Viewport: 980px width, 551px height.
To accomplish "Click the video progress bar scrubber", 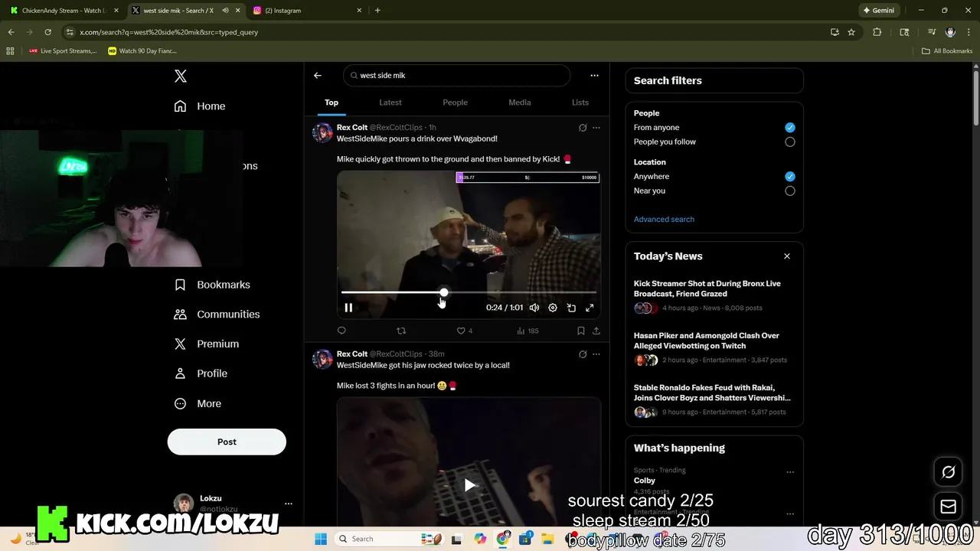I will pyautogui.click(x=444, y=292).
